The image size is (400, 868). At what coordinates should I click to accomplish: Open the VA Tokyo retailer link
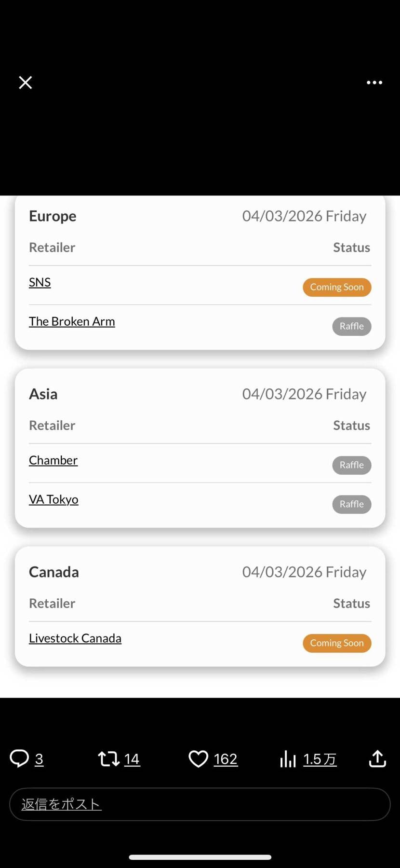53,499
